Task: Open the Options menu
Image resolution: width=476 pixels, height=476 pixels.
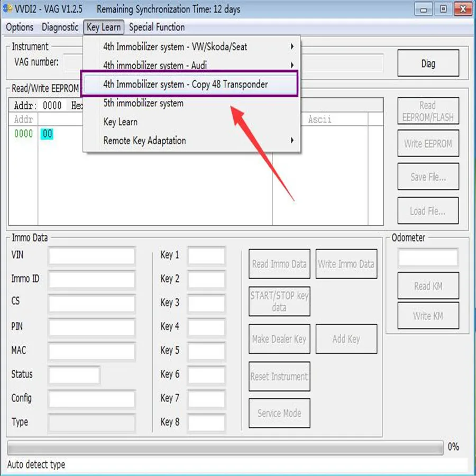Action: click(x=20, y=28)
